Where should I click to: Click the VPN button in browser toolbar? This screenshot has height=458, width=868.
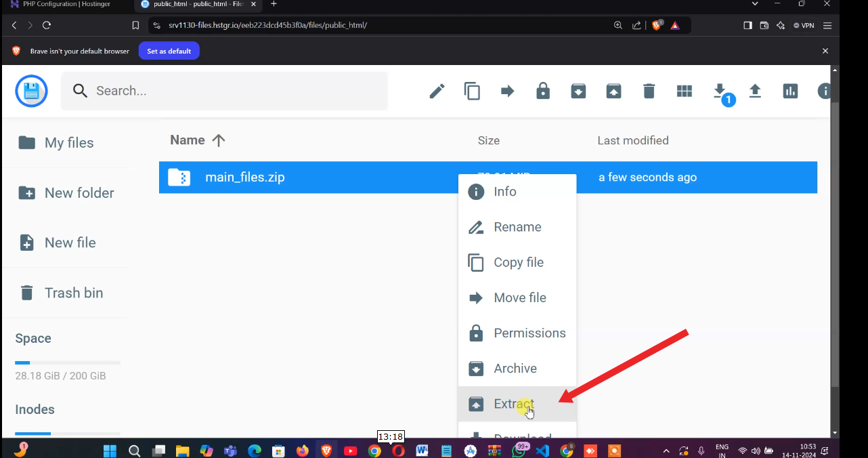pos(804,25)
